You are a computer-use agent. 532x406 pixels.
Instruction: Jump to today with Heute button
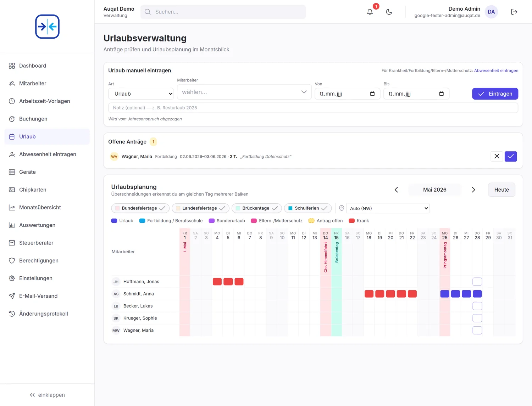coord(501,190)
